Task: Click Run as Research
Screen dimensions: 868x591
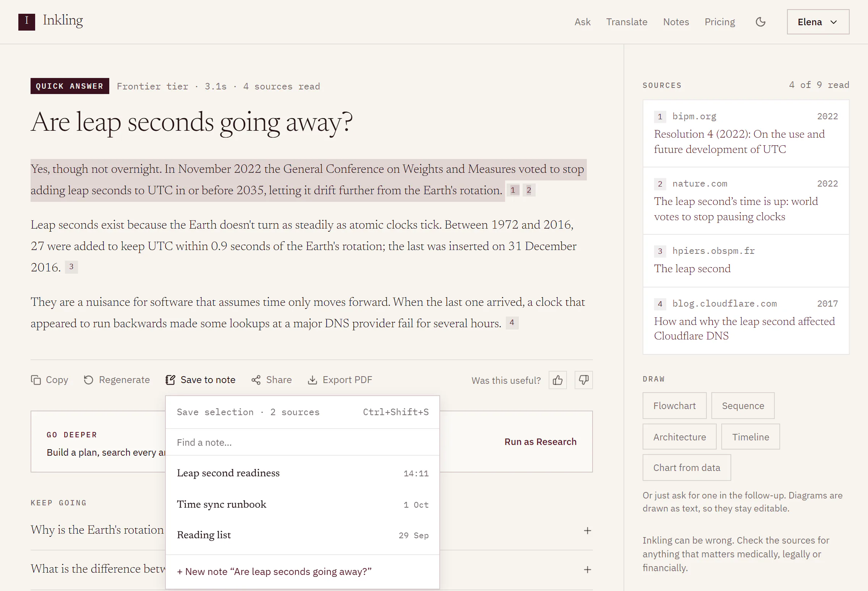Action: tap(540, 442)
